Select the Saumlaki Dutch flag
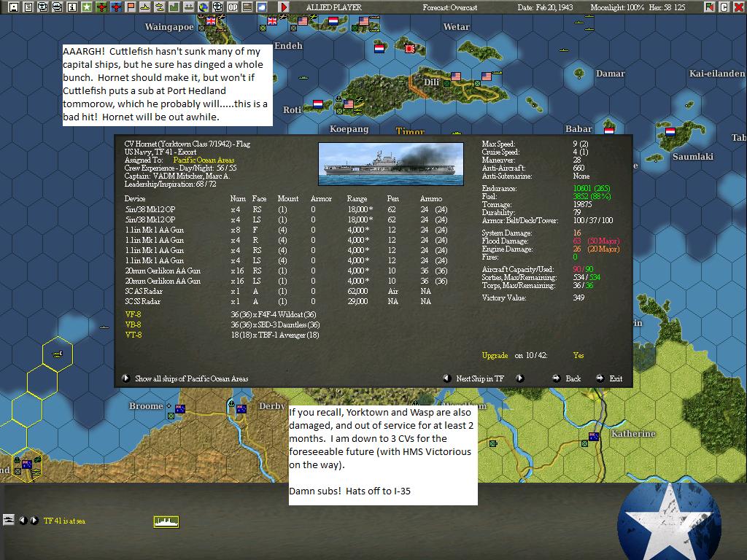The width and height of the screenshot is (747, 560). [670, 132]
